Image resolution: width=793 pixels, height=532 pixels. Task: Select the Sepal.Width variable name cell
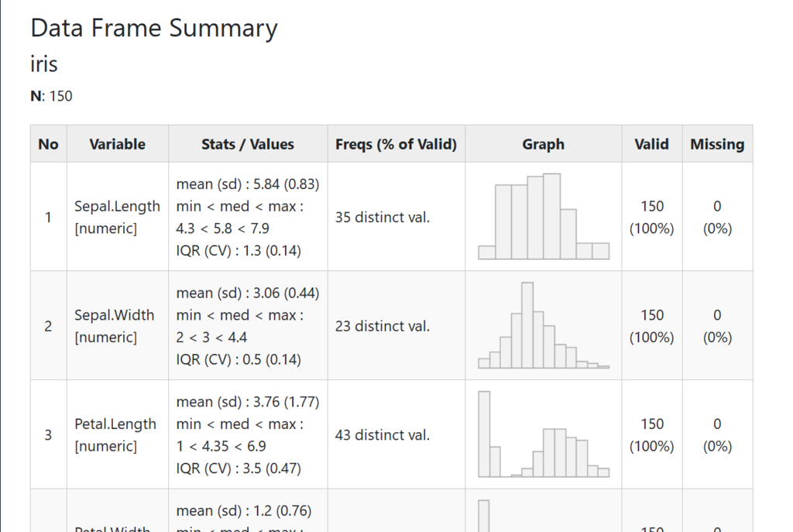118,326
